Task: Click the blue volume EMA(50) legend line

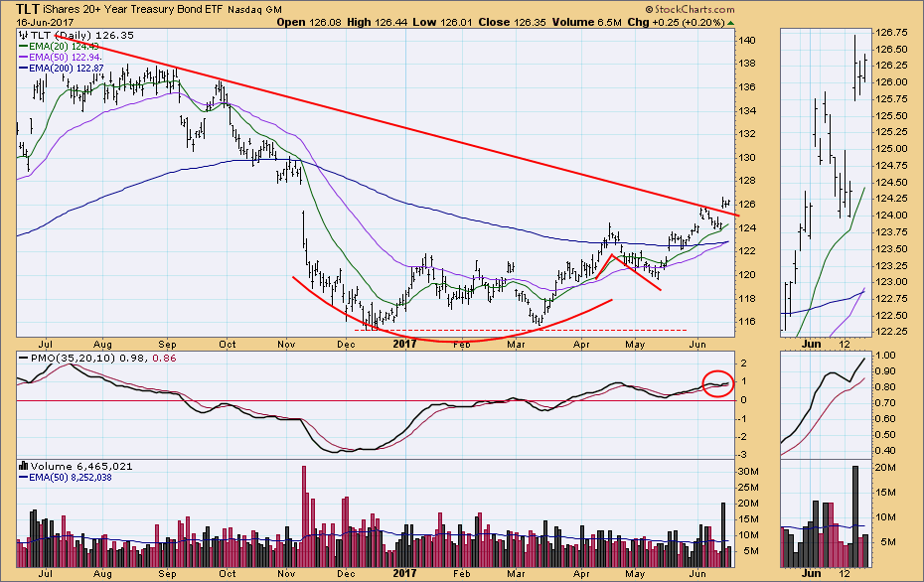Action: [x=24, y=477]
